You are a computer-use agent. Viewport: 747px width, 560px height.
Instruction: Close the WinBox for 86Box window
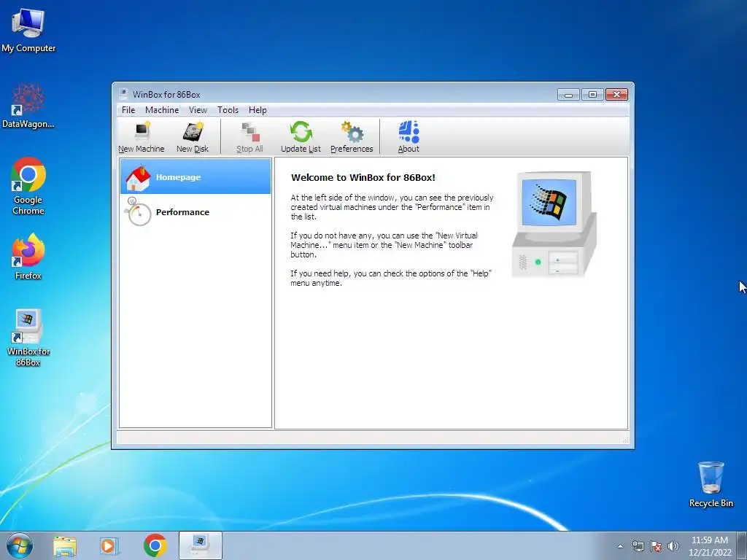coord(616,94)
